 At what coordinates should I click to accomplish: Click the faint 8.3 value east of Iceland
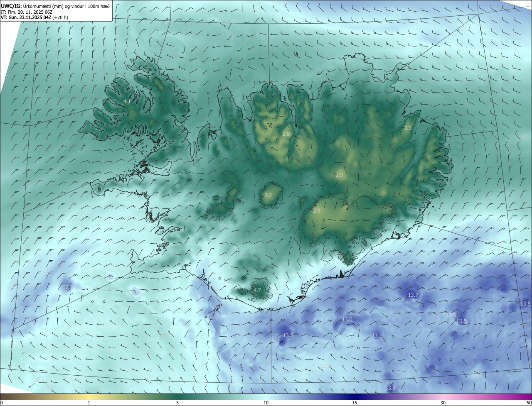click(525, 137)
